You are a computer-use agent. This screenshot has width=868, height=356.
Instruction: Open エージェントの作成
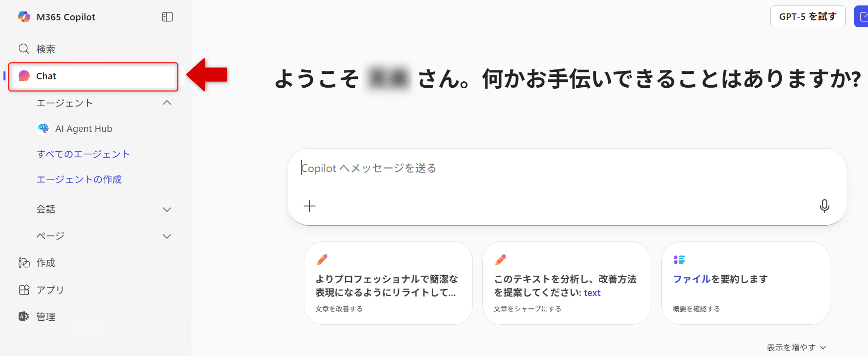coord(79,179)
